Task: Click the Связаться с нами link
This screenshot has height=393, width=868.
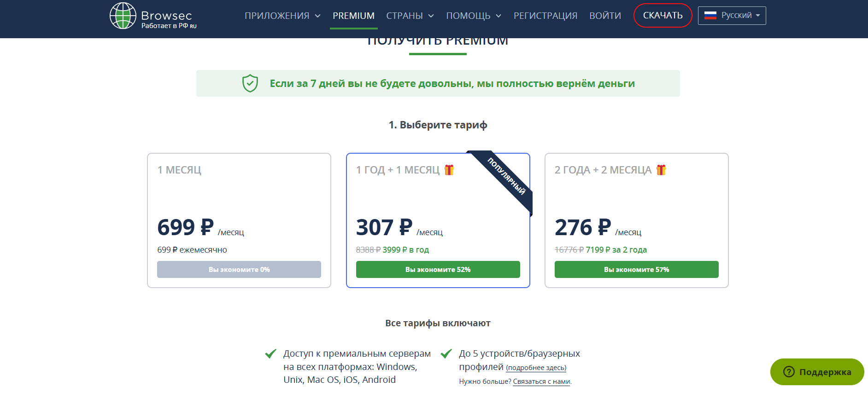Action: 541,381
